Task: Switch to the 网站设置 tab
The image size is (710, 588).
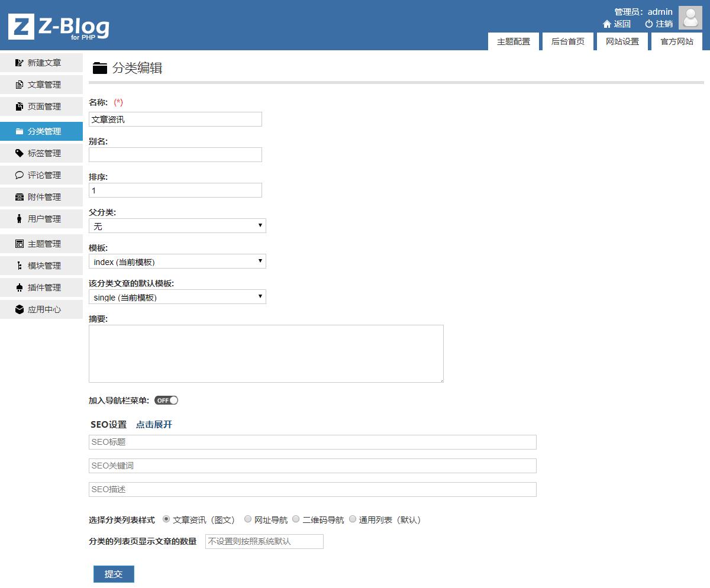Action: pyautogui.click(x=622, y=41)
